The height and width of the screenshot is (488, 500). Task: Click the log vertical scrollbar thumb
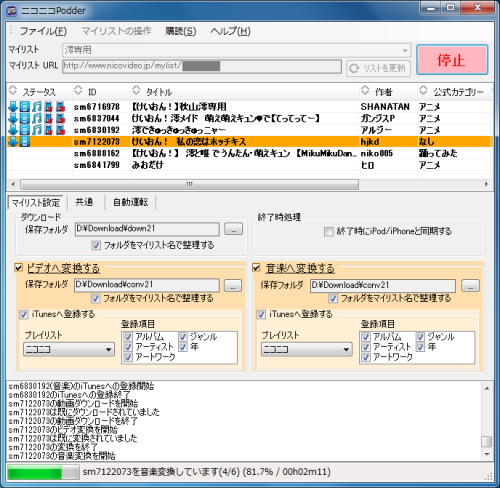(x=487, y=441)
